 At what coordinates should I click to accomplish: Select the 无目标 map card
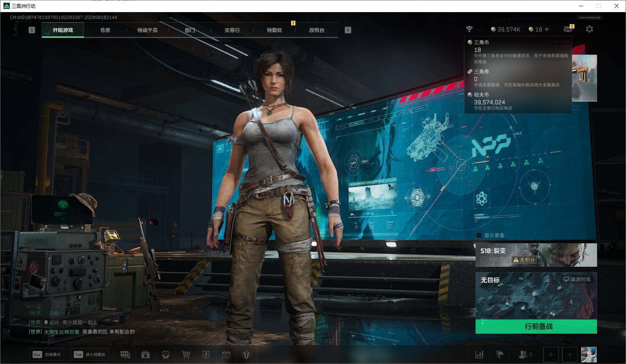[536, 296]
